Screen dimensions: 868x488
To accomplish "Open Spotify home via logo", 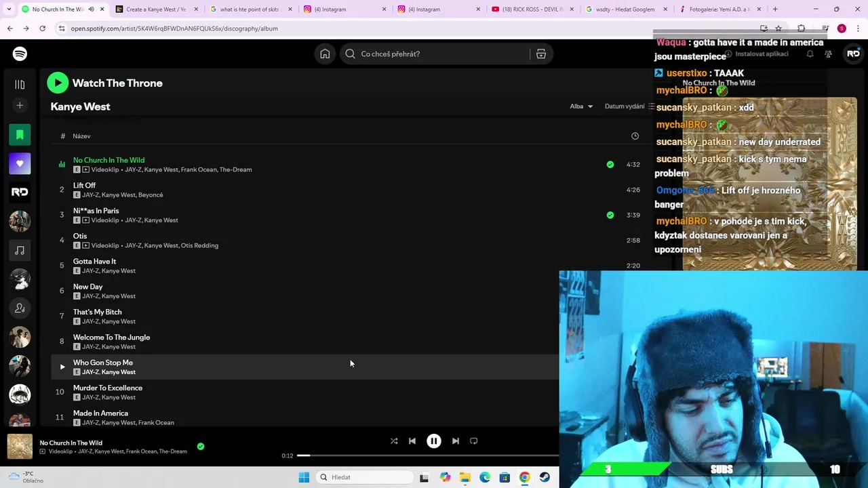I will coord(20,54).
